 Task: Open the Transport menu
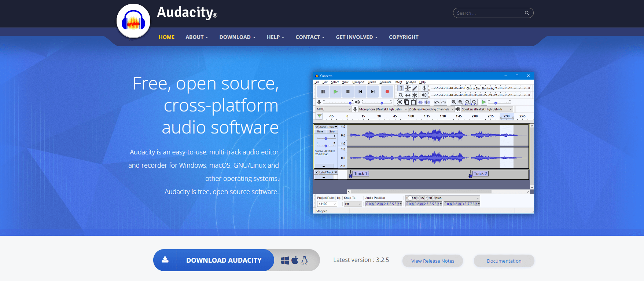click(x=358, y=82)
